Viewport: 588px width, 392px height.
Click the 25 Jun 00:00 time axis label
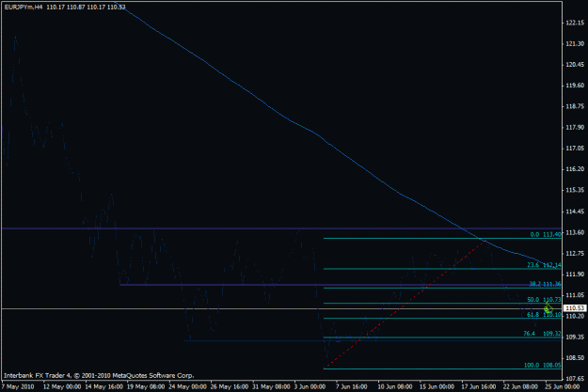tap(562, 386)
